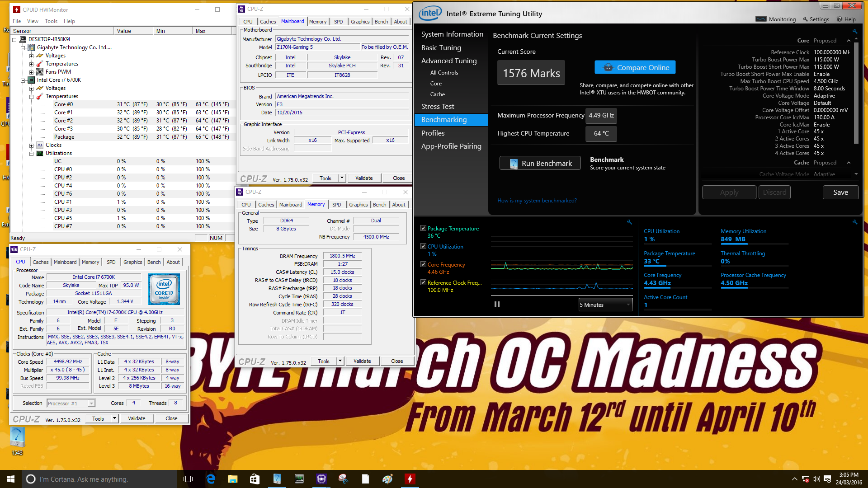
Task: Pause the XTU monitoring graph
Action: tap(497, 305)
